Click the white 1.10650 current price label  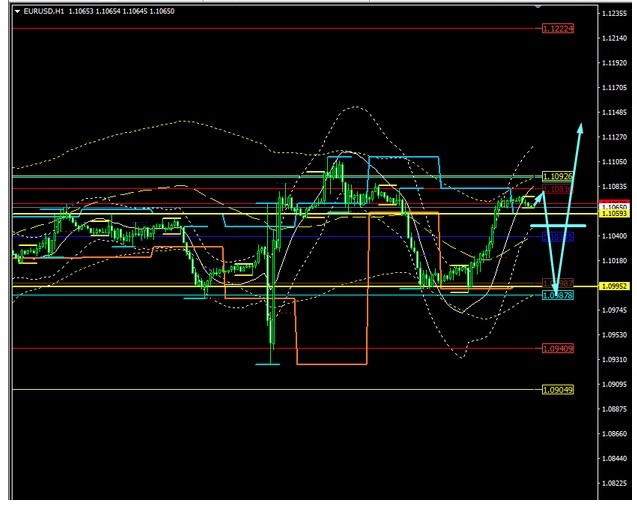pyautogui.click(x=612, y=207)
